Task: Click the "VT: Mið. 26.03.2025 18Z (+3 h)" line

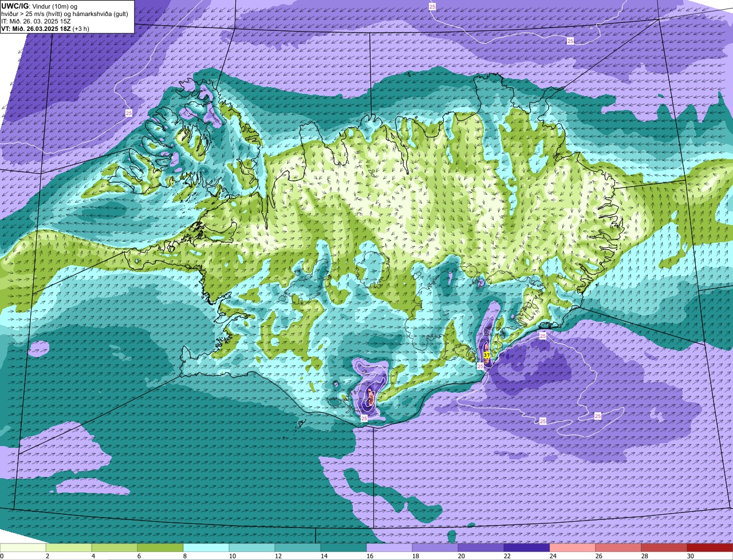Action: click(x=45, y=29)
